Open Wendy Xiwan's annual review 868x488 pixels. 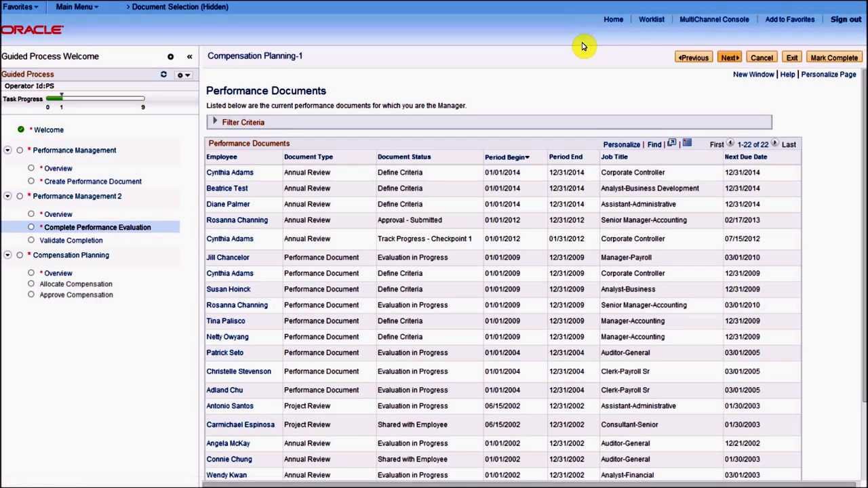(226, 475)
